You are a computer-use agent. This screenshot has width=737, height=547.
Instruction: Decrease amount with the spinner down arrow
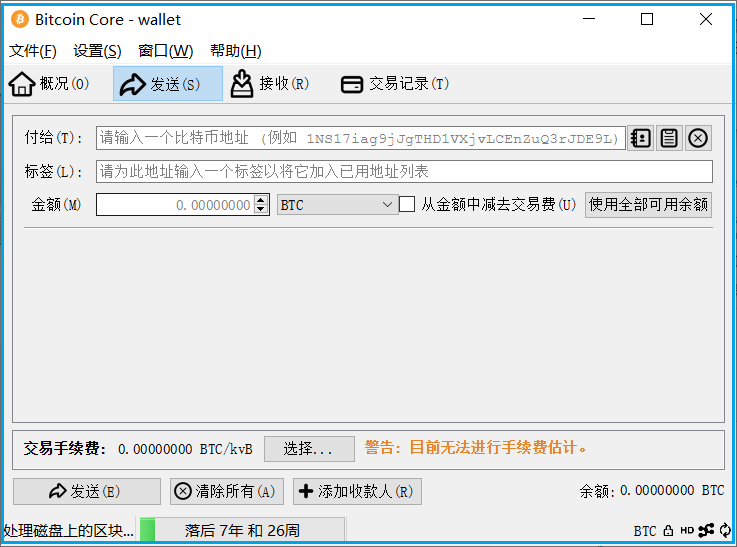(261, 210)
